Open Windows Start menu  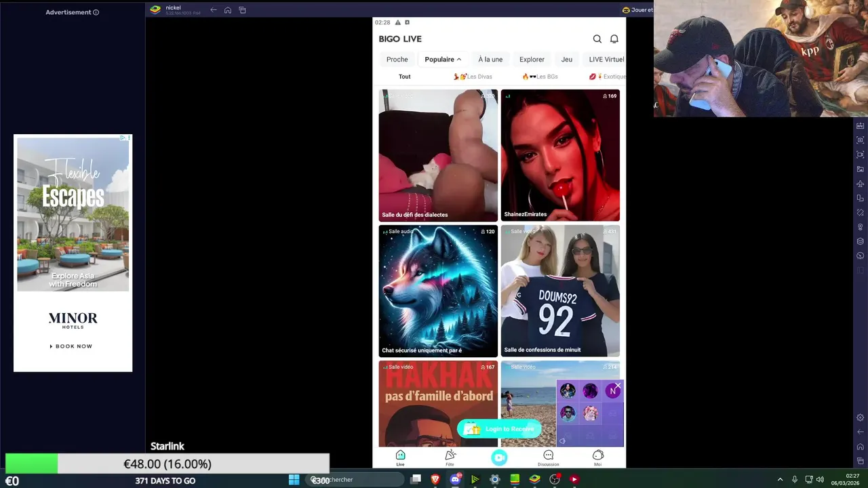coord(294,479)
